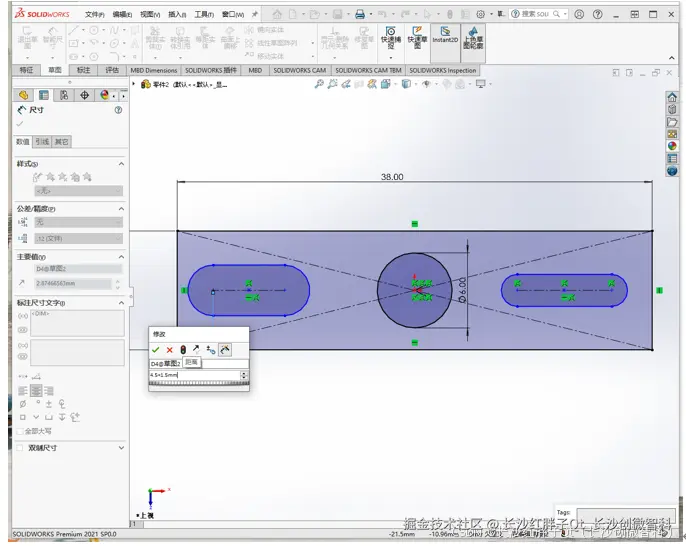Open FeatureManager design tree tab
This screenshot has width=686, height=546.
tap(24, 95)
